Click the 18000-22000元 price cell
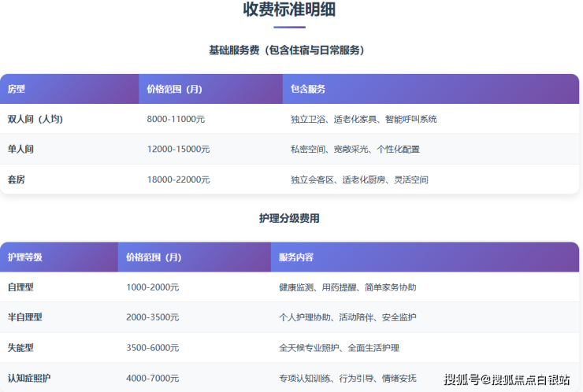This screenshot has width=583, height=392. coord(178,179)
